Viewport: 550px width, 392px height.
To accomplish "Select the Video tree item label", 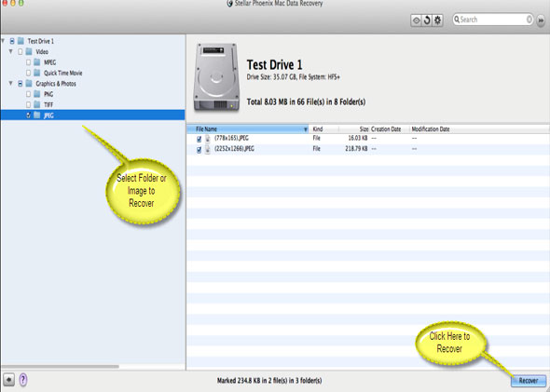I will coord(42,52).
